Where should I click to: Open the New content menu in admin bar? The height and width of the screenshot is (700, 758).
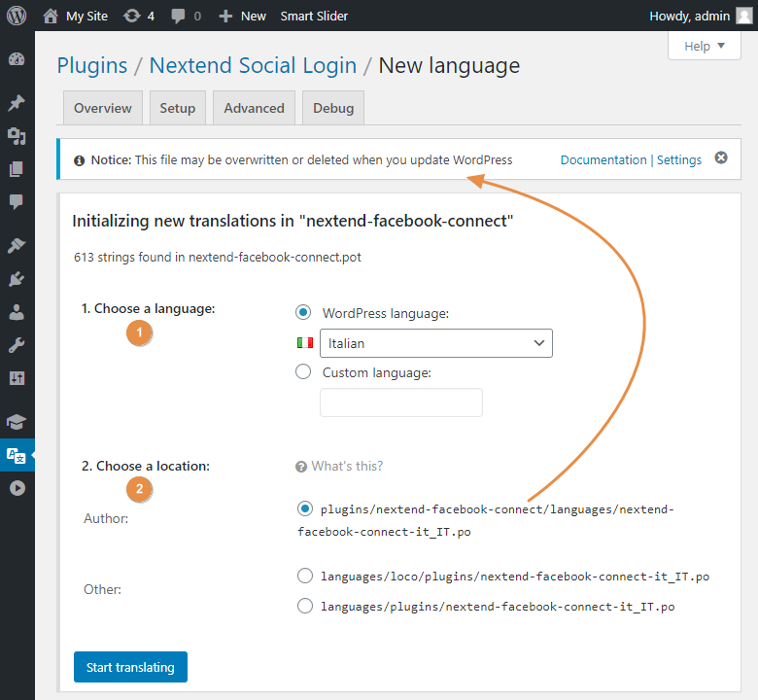point(242,16)
